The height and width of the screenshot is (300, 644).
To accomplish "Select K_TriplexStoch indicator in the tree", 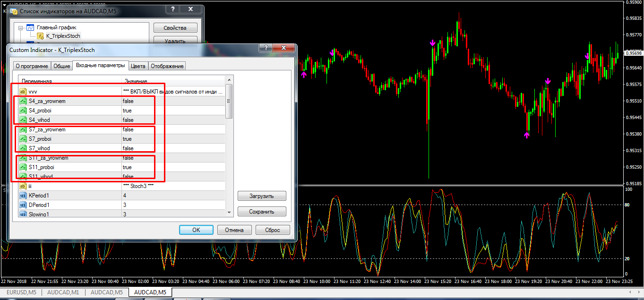I will (x=63, y=36).
